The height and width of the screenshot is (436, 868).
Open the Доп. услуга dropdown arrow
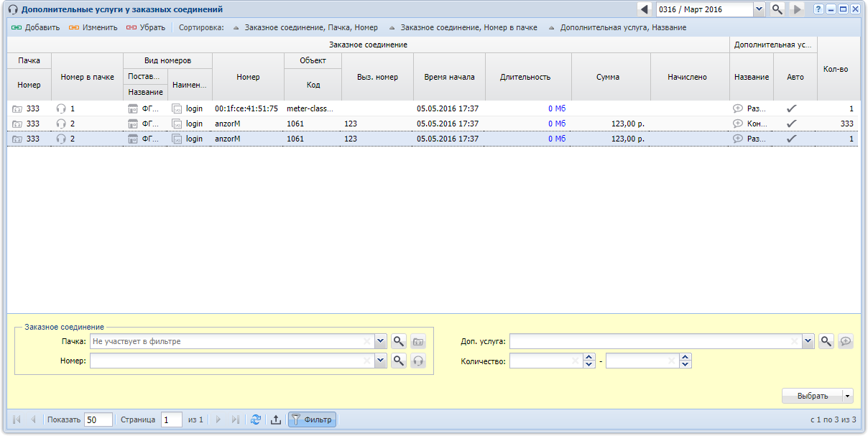(808, 341)
